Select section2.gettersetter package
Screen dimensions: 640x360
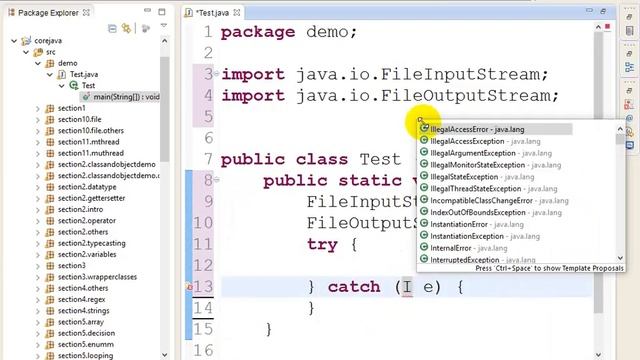[91, 198]
